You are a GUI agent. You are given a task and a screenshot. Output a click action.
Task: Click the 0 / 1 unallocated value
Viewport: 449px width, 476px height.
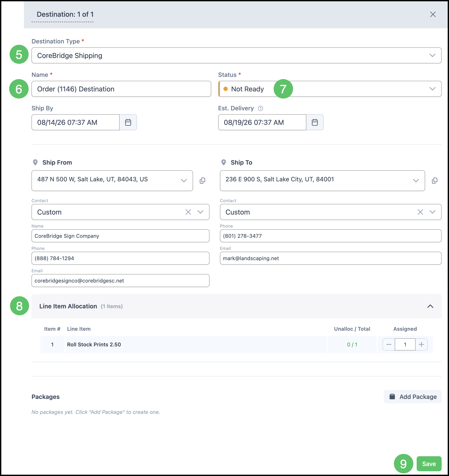(x=352, y=345)
